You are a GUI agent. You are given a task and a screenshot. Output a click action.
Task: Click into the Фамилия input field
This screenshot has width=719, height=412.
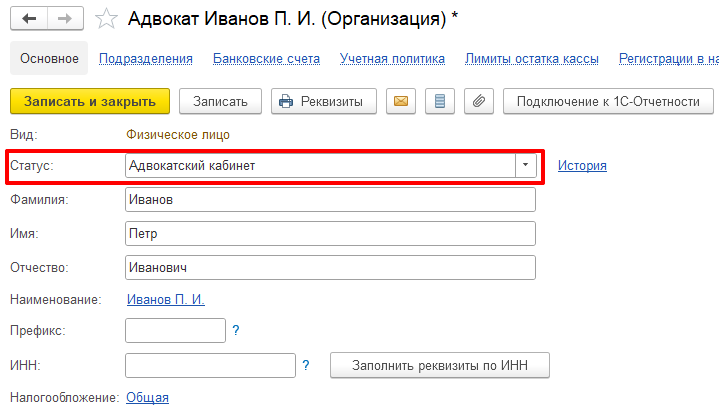(330, 200)
